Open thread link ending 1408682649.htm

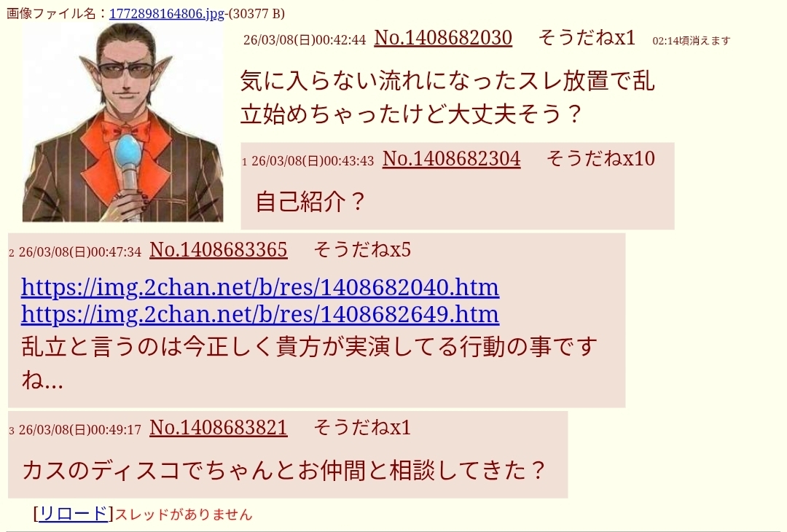click(x=260, y=315)
